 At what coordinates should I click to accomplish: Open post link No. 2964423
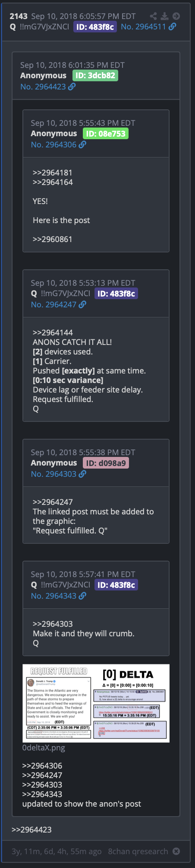[x=43, y=86]
